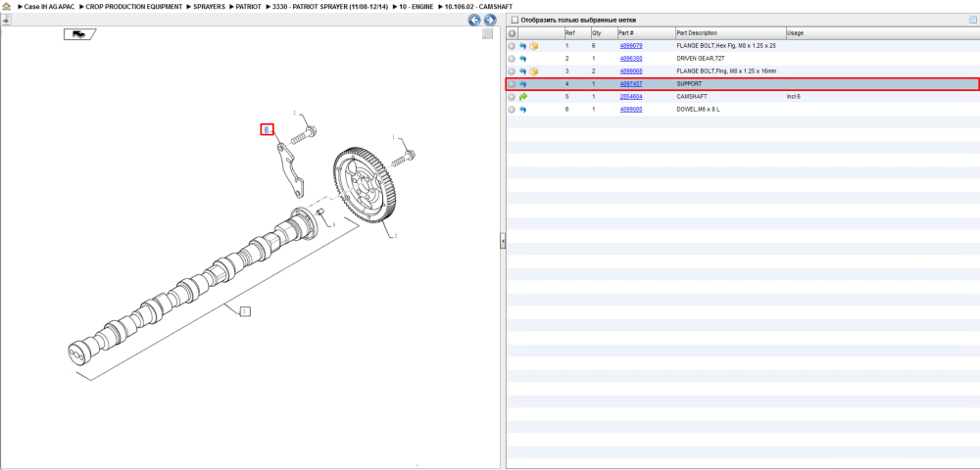The image size is (980, 470).
Task: Click the vehicle direction icon above the diagram
Action: click(x=78, y=34)
